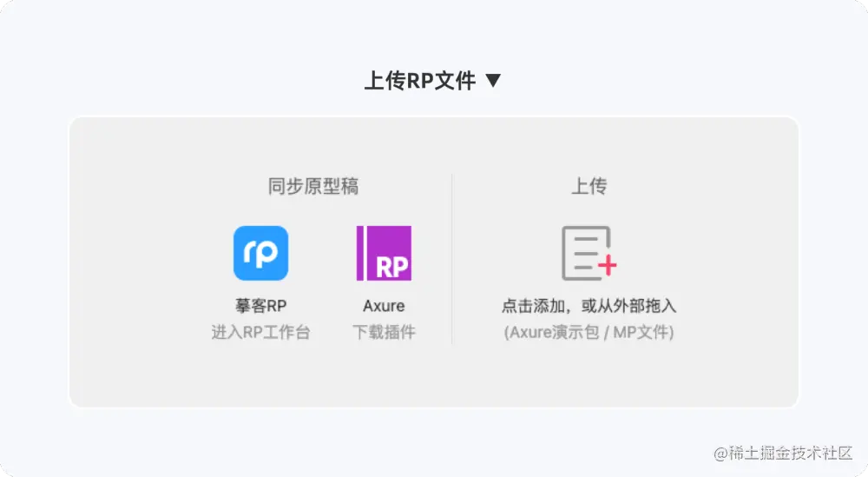Click the purple Axure RP icon
Viewport: 868px width, 477px height.
click(384, 253)
